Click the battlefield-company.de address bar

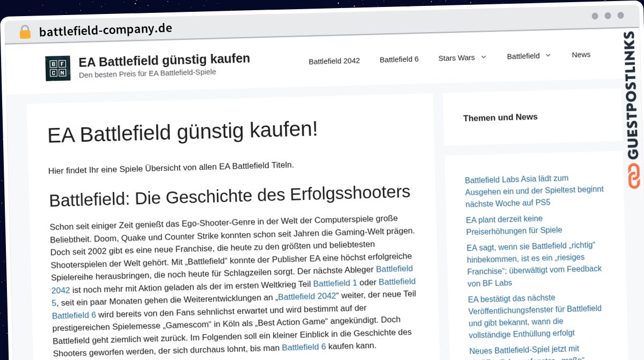click(x=106, y=30)
